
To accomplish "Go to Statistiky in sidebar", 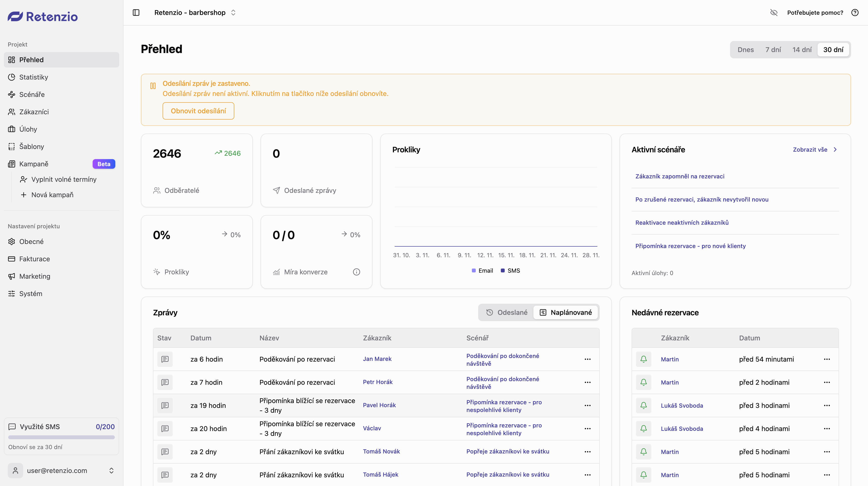I will (33, 77).
